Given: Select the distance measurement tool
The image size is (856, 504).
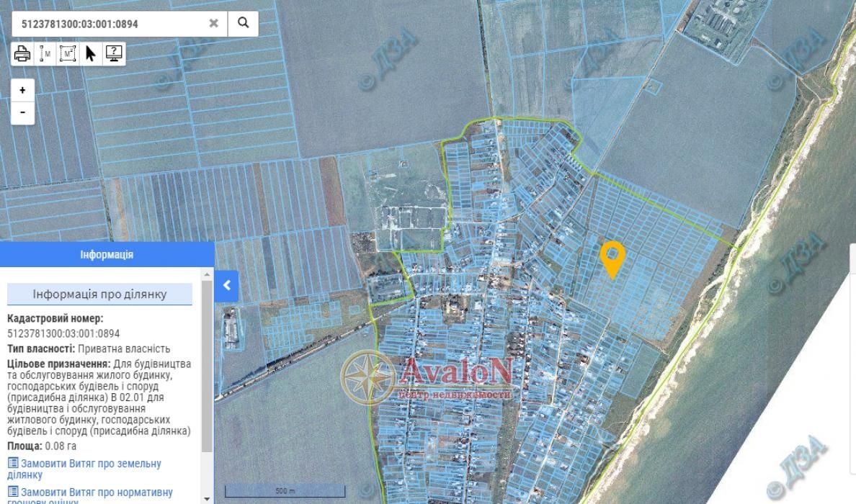Looking at the screenshot, I should click(x=45, y=53).
